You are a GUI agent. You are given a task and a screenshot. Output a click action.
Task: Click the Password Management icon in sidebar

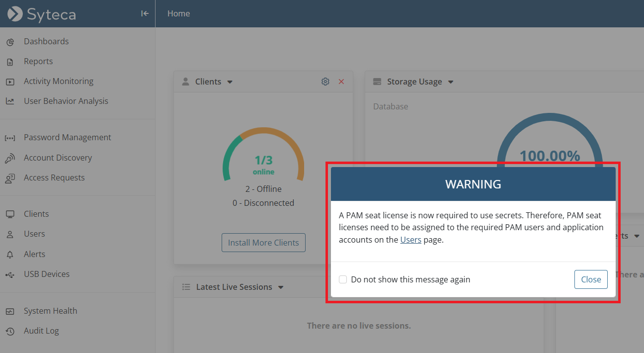point(10,138)
